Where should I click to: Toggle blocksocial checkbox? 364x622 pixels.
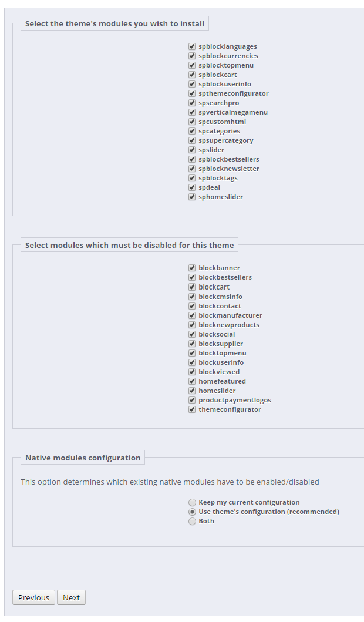pos(192,334)
